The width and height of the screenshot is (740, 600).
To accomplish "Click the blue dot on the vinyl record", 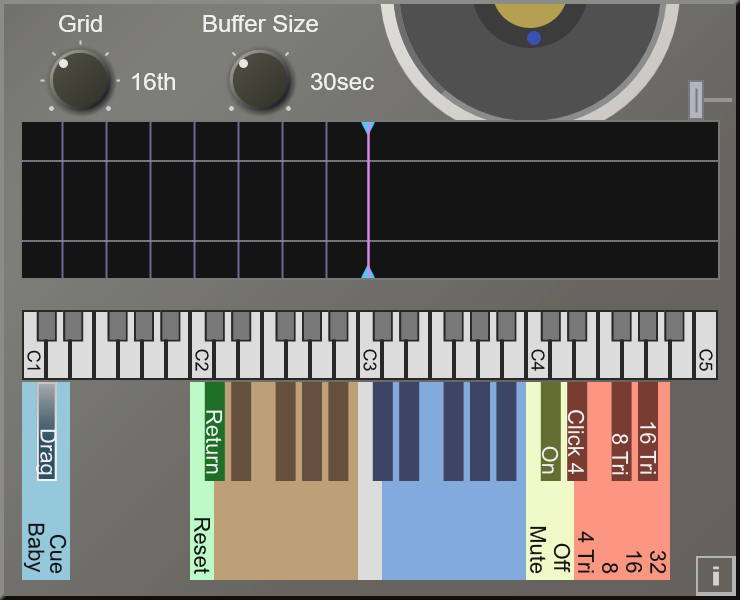I will (534, 38).
